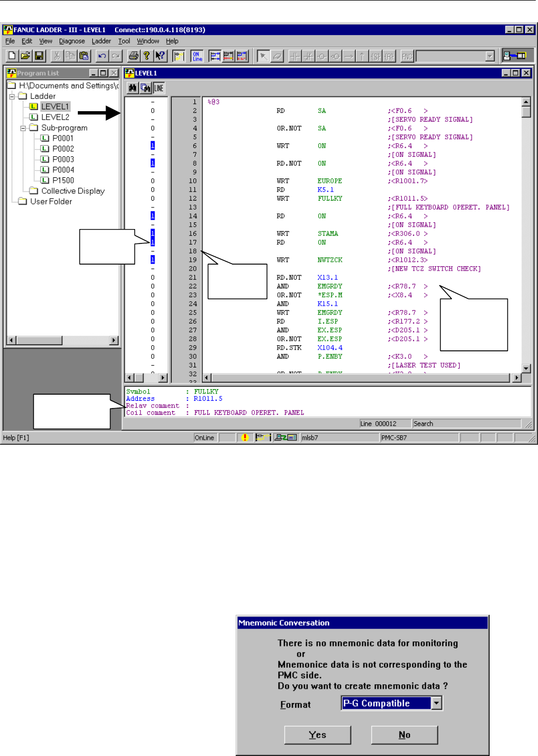Screen dimensions: 538x756
Task: Open the Tool menu
Action: tap(124, 41)
